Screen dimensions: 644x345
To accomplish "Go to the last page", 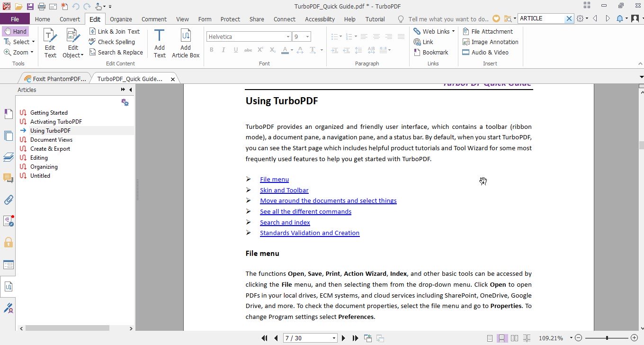I will pyautogui.click(x=355, y=338).
